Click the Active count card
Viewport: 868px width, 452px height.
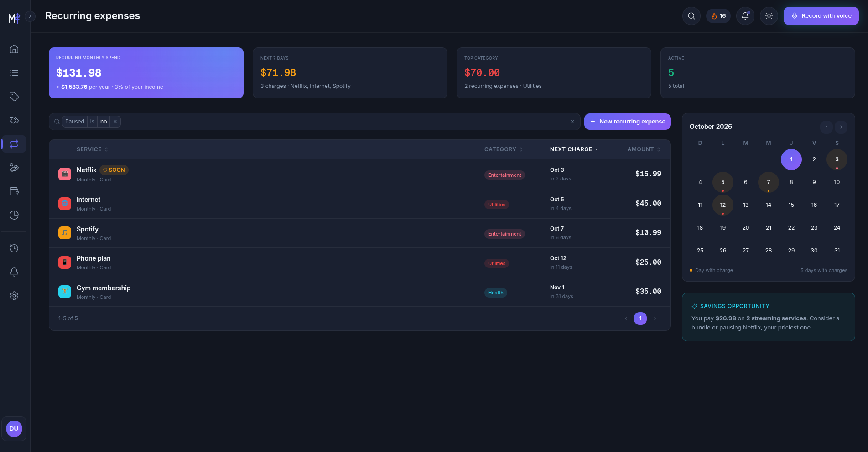pos(758,73)
